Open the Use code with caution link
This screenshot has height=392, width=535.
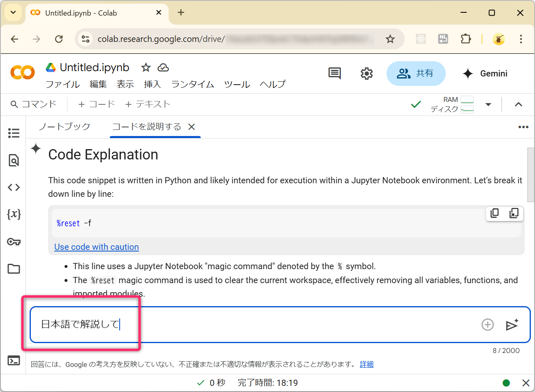(x=97, y=247)
